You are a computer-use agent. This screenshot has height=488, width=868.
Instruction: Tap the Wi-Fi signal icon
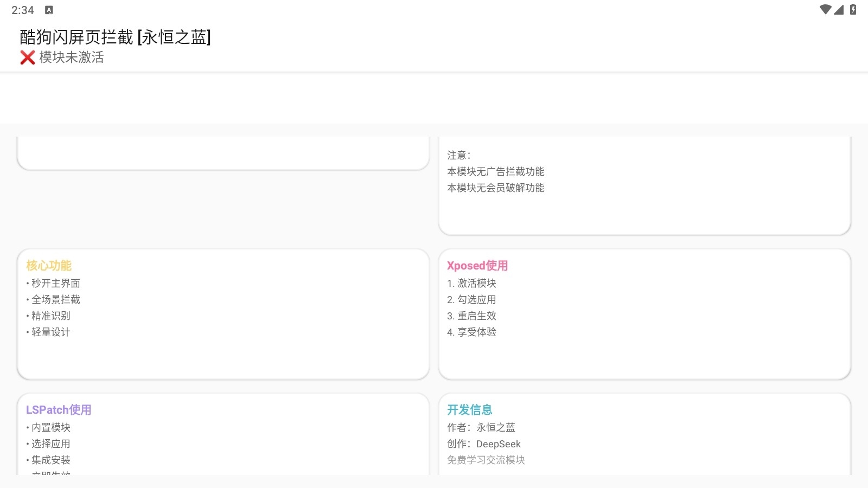(x=825, y=10)
